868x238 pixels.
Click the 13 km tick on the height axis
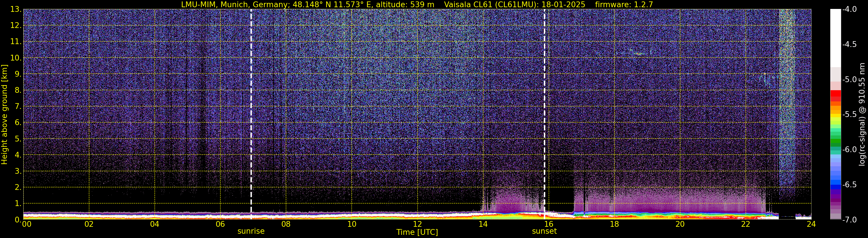coord(16,9)
